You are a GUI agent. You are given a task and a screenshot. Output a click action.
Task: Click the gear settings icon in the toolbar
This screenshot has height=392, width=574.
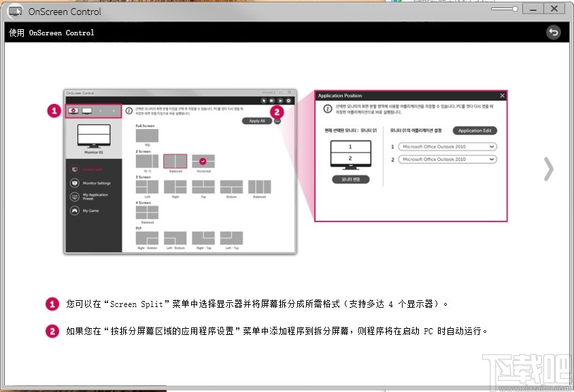(290, 99)
